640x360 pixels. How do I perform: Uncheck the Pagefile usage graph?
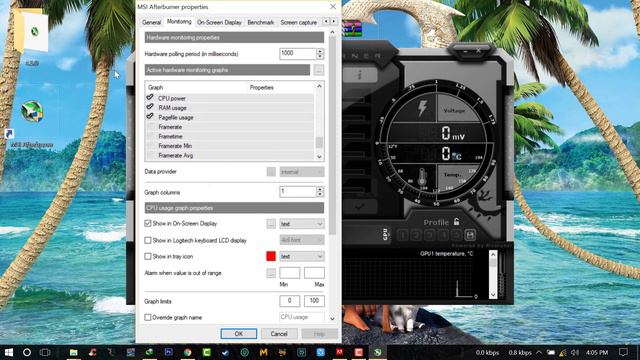[150, 116]
